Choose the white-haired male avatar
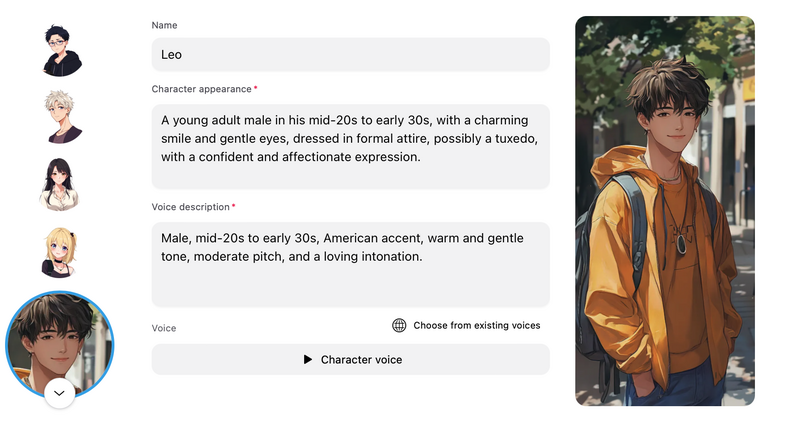The width and height of the screenshot is (794, 436). tap(61, 117)
